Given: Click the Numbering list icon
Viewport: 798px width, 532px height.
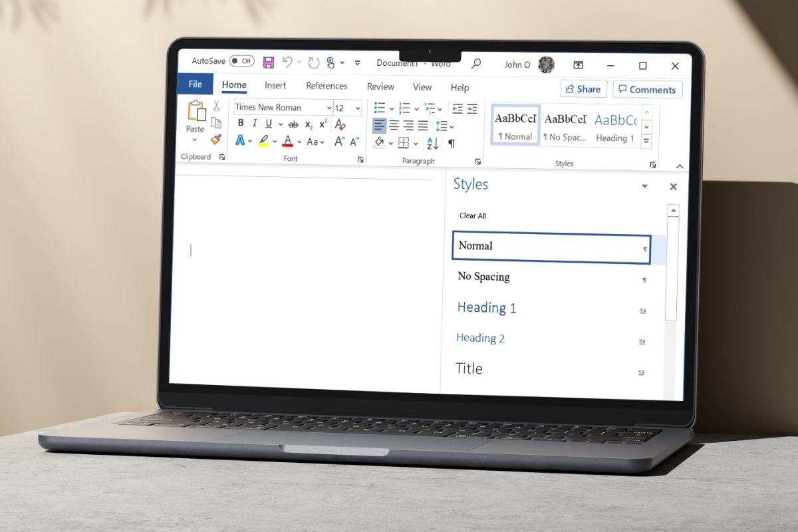Looking at the screenshot, I should [x=404, y=108].
